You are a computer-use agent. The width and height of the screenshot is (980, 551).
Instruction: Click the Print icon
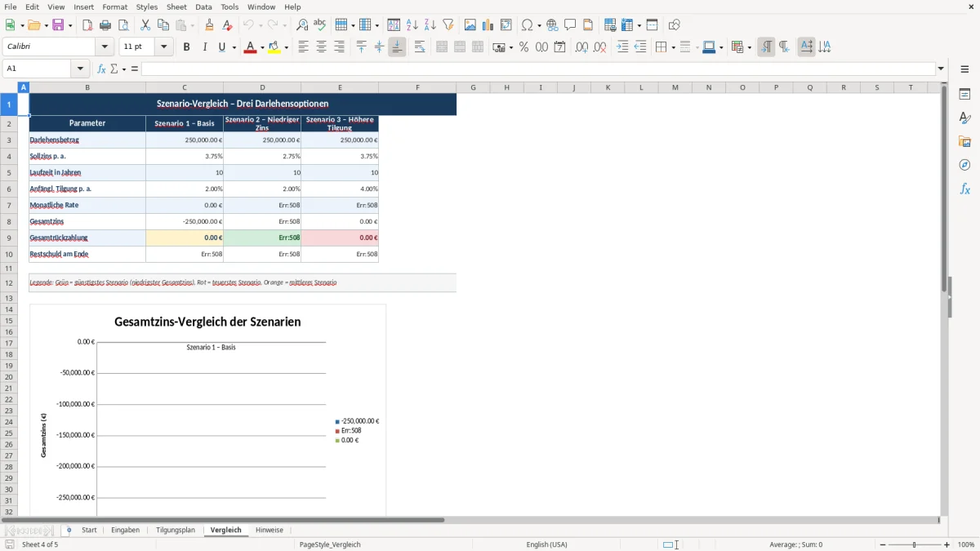pos(105,25)
